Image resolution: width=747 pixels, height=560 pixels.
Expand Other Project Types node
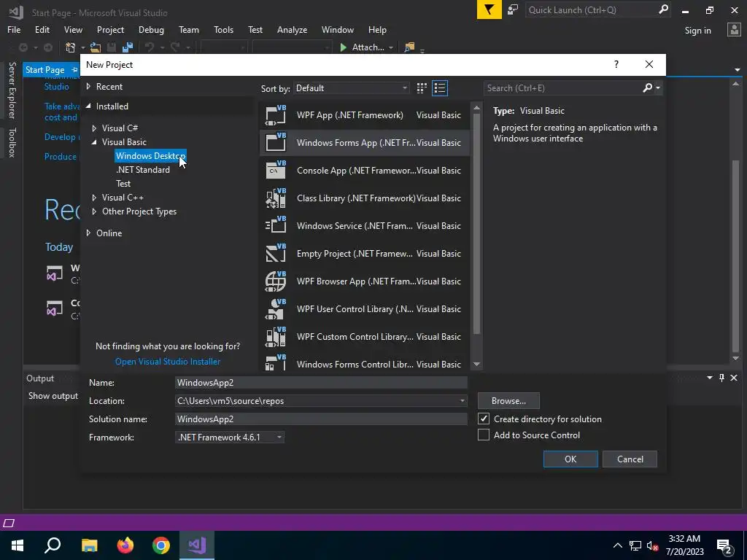click(x=94, y=211)
